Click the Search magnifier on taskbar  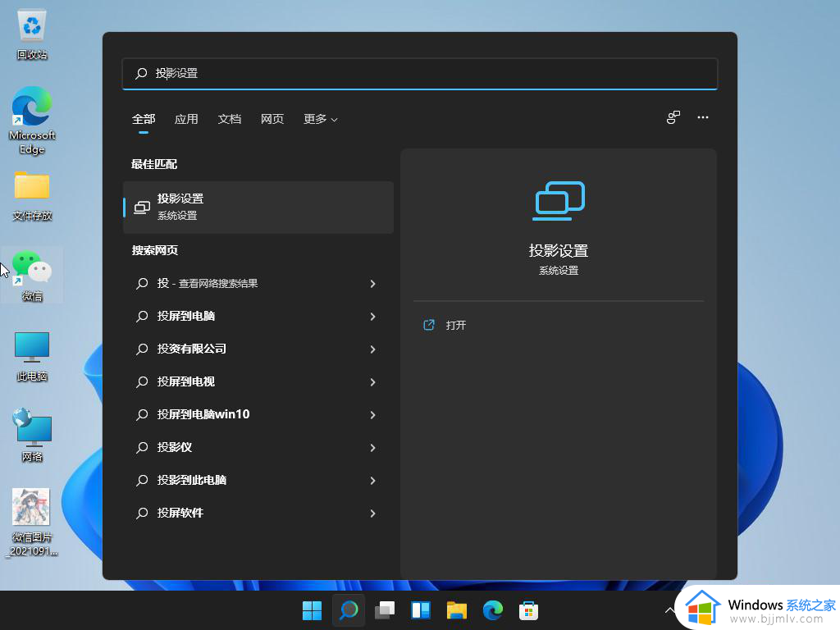349,610
